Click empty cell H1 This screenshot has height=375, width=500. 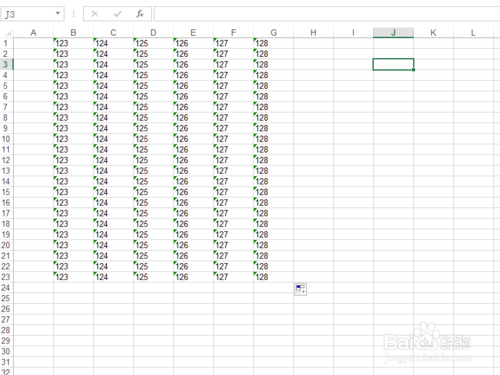pos(313,43)
